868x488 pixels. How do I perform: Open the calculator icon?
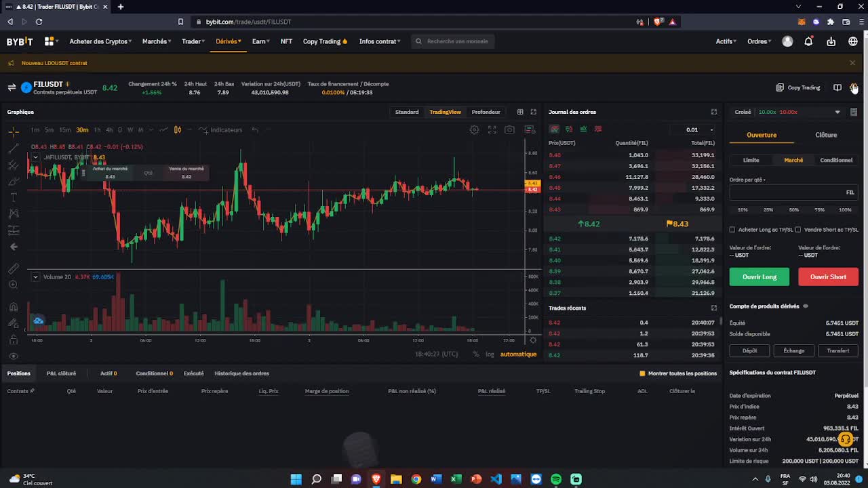[854, 112]
